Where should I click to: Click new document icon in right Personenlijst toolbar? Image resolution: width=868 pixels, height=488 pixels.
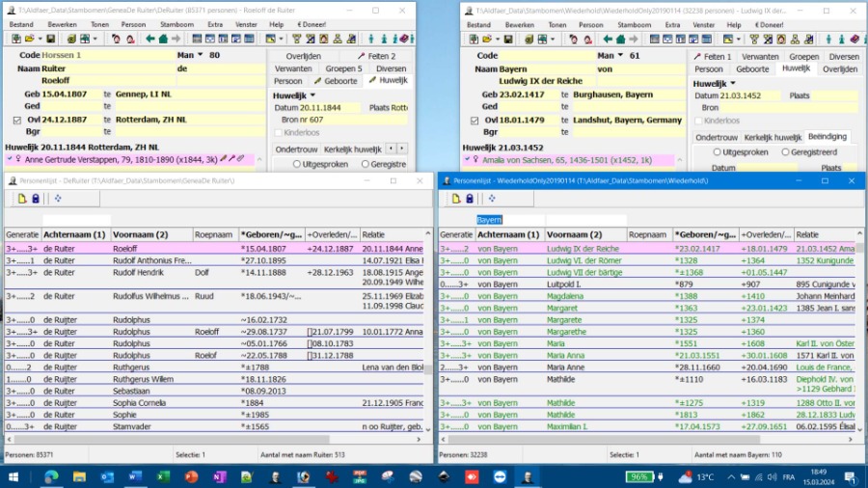click(x=455, y=199)
